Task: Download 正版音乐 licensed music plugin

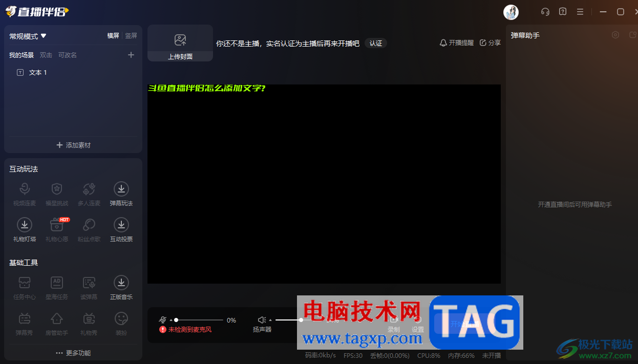Action: tap(121, 288)
